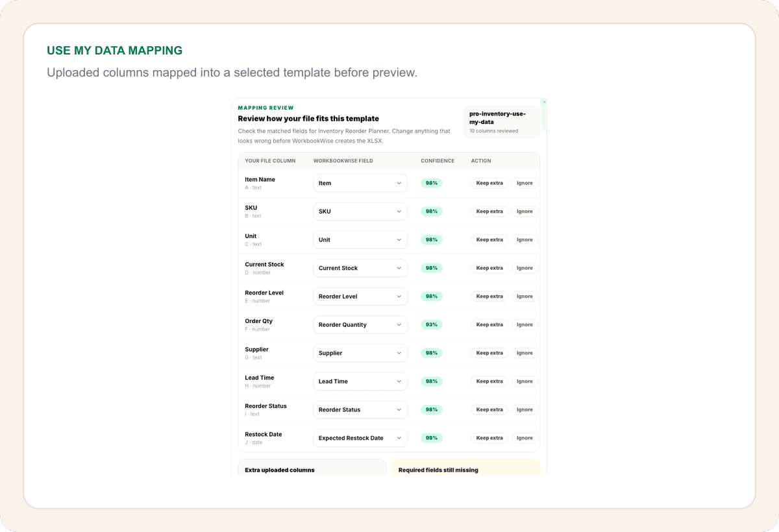Click the 'CONFIDENCE' column header
Viewport: 779px width, 532px height.
[x=438, y=161]
